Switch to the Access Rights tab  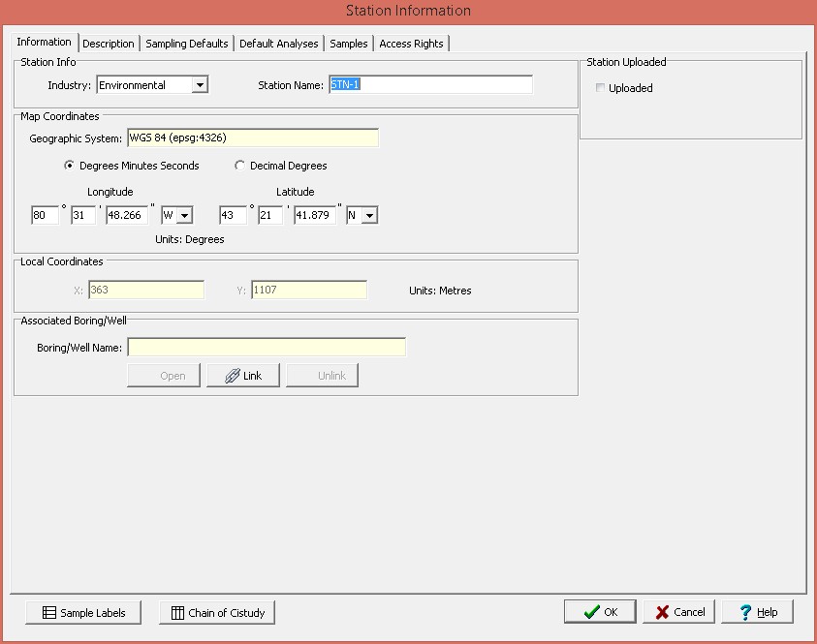(x=411, y=44)
